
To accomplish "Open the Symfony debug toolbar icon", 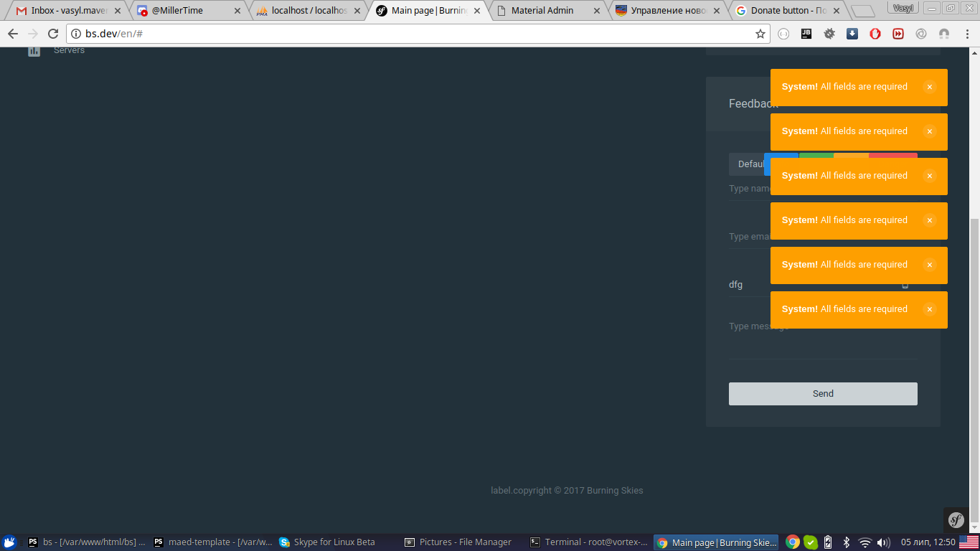I will click(x=956, y=520).
